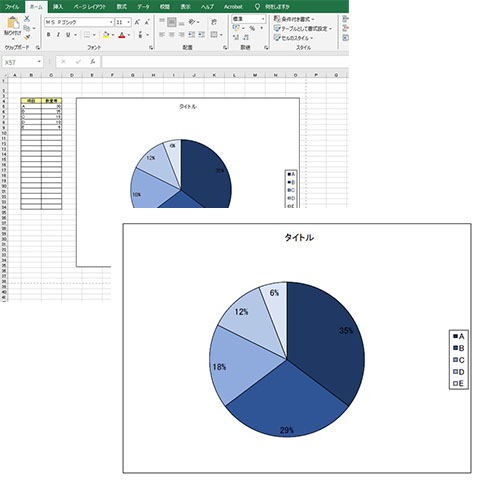Click the Wrap Text icon

tap(214, 22)
